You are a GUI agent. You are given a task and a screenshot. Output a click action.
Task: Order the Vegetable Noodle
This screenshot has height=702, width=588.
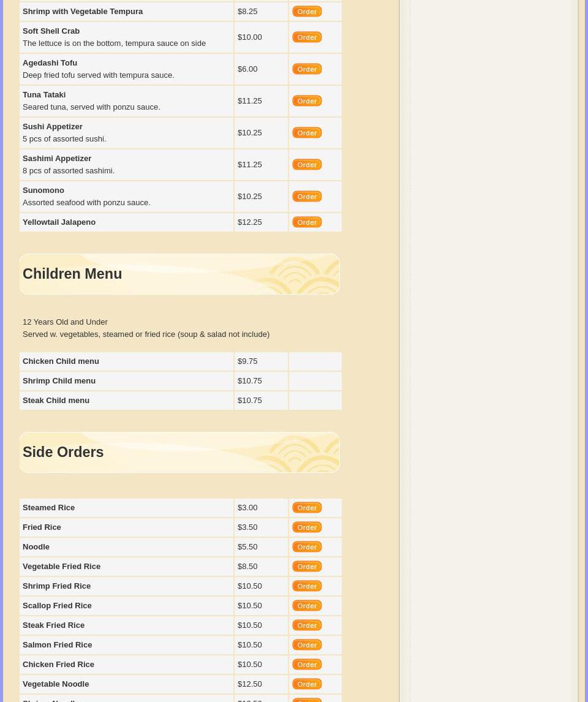click(307, 684)
